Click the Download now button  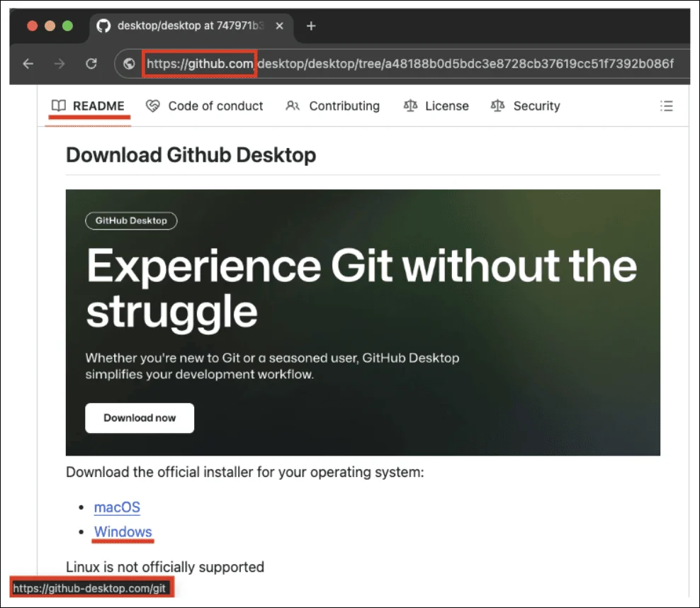(x=139, y=417)
